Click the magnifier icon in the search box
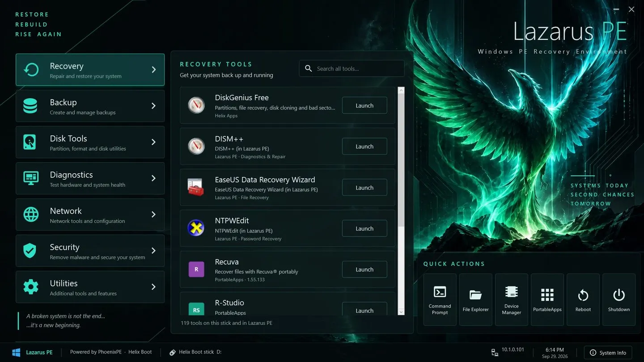Image resolution: width=644 pixels, height=362 pixels. coord(309,68)
